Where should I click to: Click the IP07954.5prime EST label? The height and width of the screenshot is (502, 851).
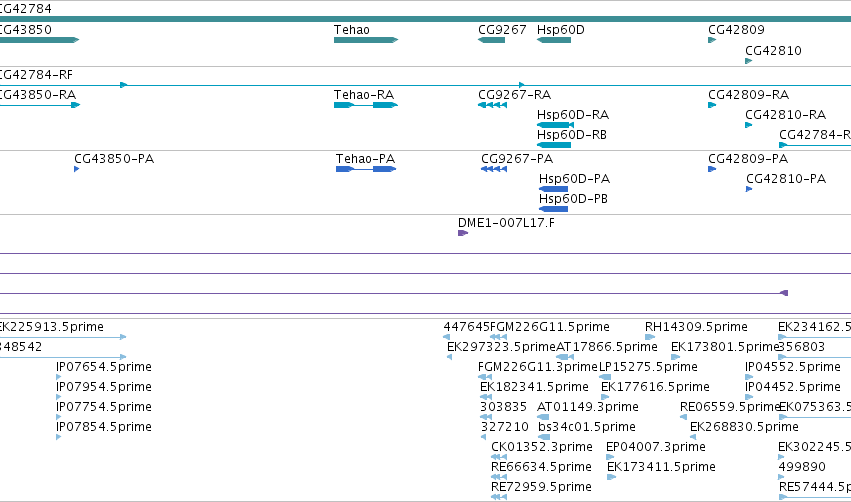pyautogui.click(x=104, y=386)
